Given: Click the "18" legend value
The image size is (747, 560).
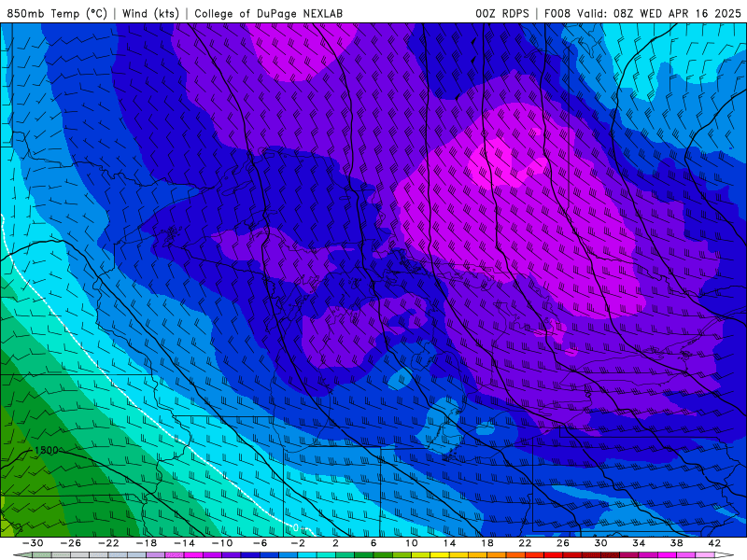Looking at the screenshot, I should tap(486, 543).
